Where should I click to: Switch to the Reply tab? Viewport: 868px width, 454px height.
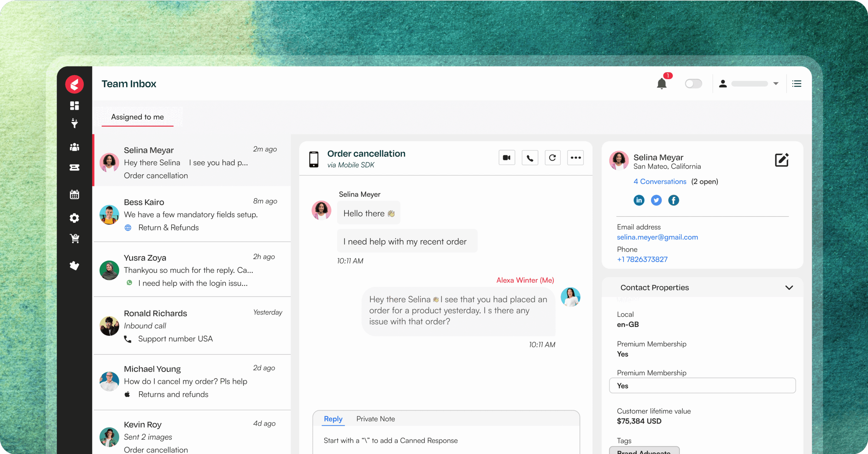(333, 419)
